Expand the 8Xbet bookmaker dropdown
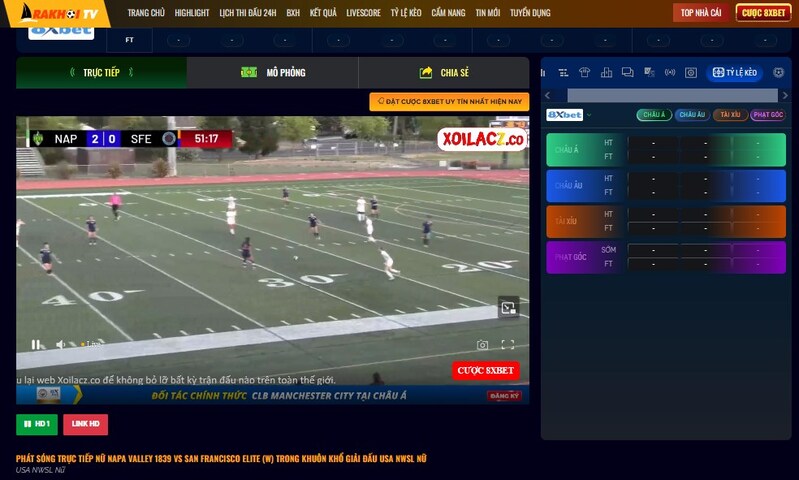This screenshot has height=480, width=799. tap(590, 115)
